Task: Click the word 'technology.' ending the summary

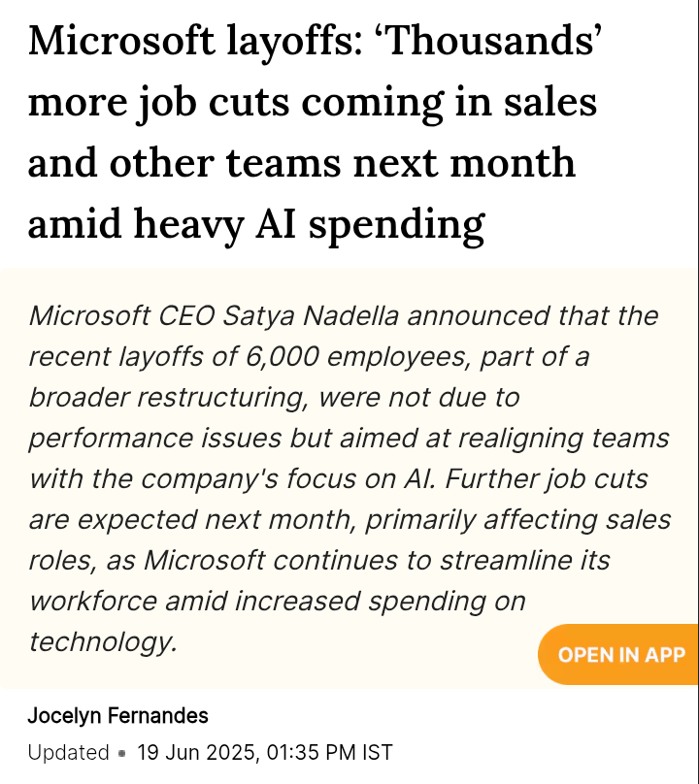Action: click(103, 642)
